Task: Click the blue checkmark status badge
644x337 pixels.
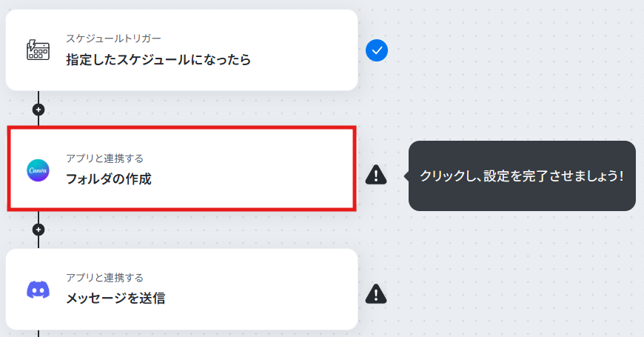Action: [x=377, y=50]
